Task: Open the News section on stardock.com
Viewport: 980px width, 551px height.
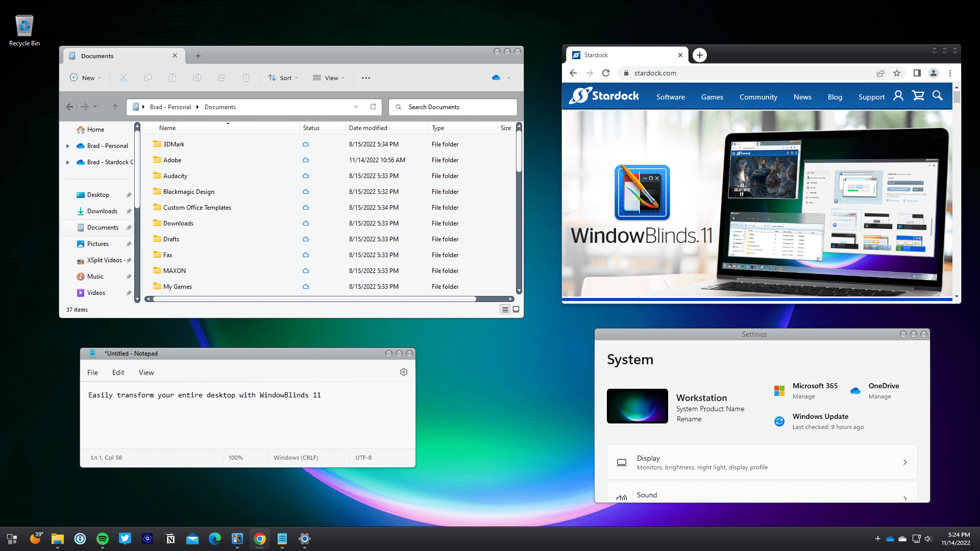Action: click(x=802, y=97)
